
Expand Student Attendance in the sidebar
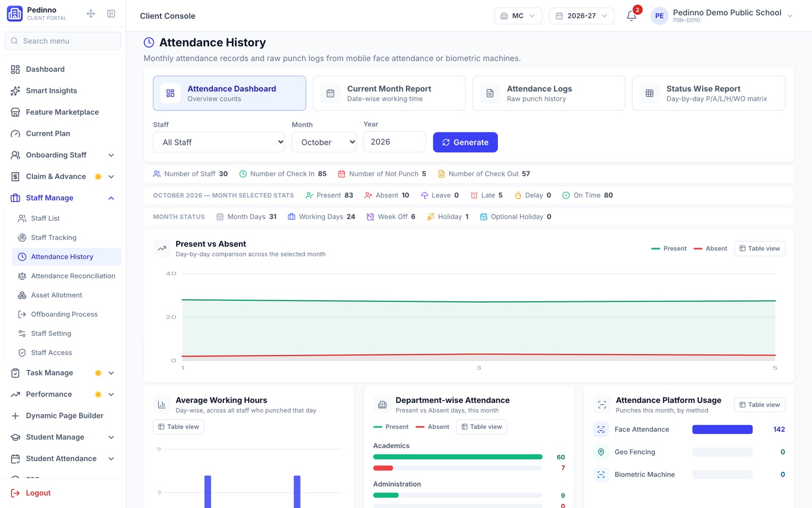pyautogui.click(x=111, y=458)
